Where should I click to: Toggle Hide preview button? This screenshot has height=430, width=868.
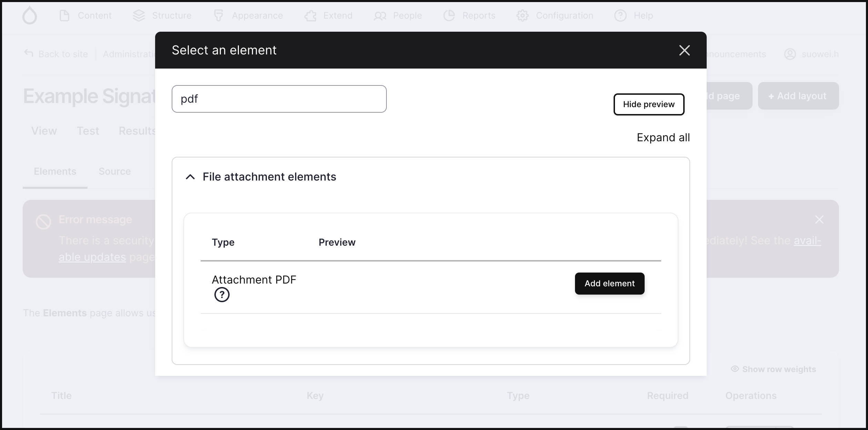coord(648,104)
